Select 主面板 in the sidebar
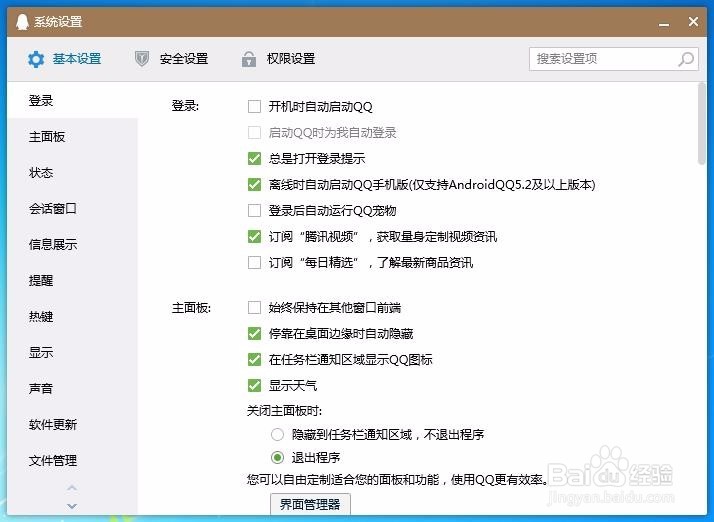 [72, 137]
